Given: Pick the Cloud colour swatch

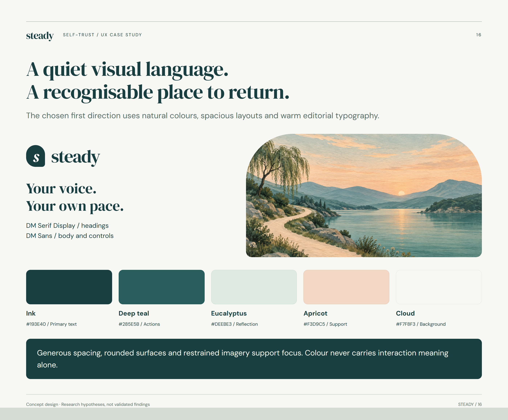Looking at the screenshot, I should coord(439,287).
